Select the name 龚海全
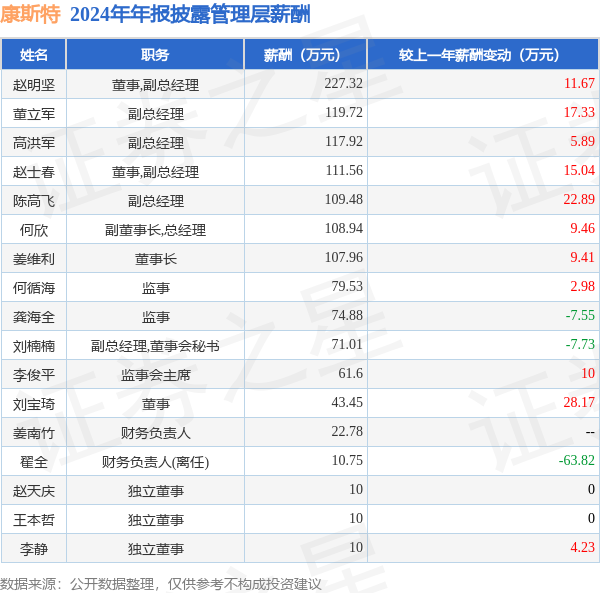 [34, 317]
